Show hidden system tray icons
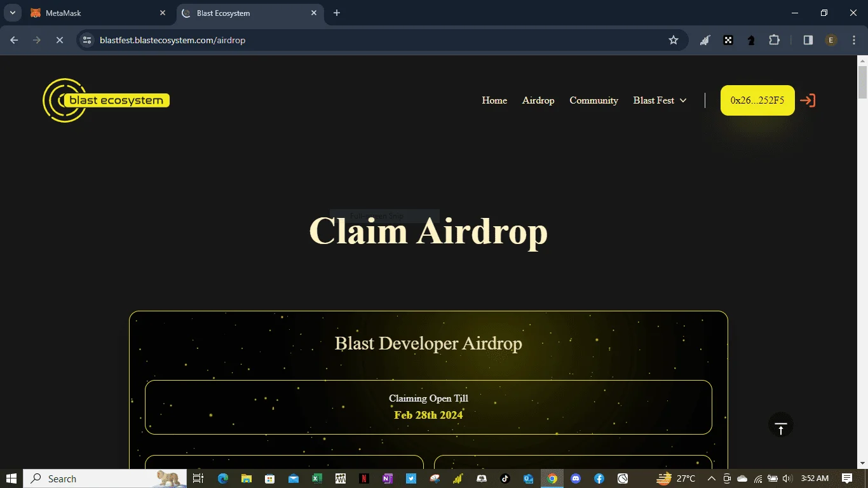Image resolution: width=868 pixels, height=488 pixels. coord(711,478)
